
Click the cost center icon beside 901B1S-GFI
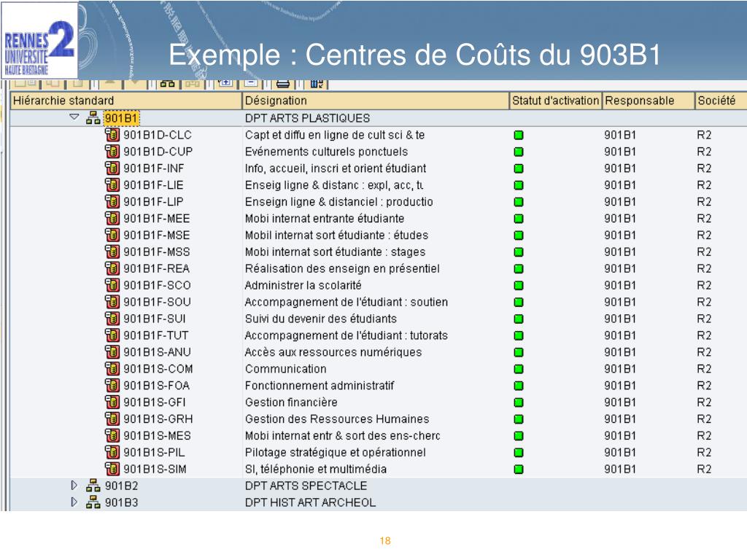[112, 402]
